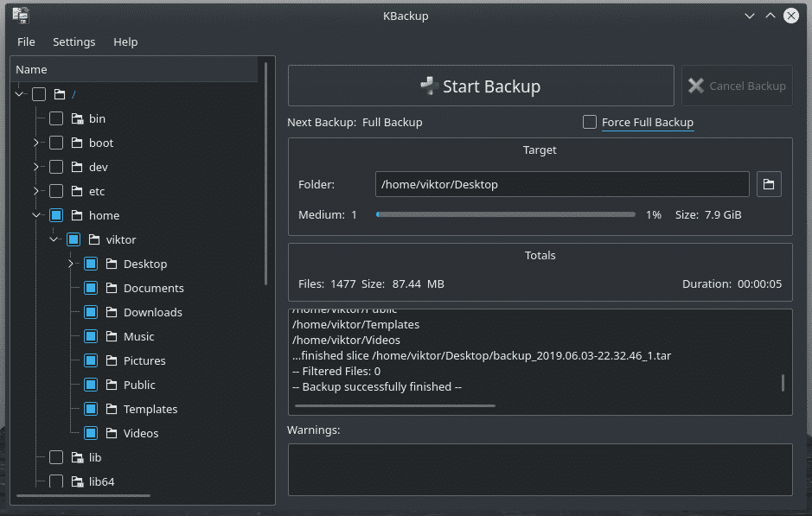Select the Templates tree row label
Screen dimensions: 812x516
pos(150,410)
